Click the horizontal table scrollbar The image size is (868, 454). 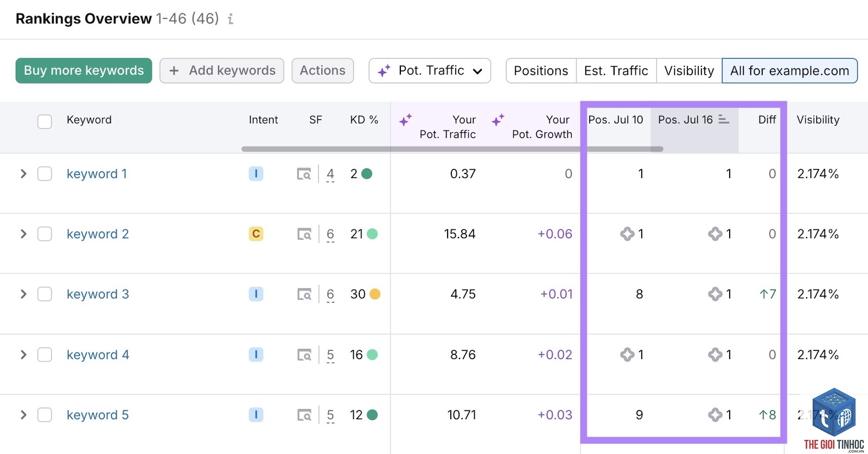tap(452, 149)
